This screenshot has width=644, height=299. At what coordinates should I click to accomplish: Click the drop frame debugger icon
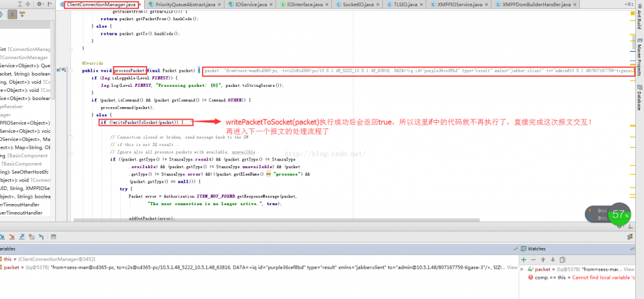(31, 237)
